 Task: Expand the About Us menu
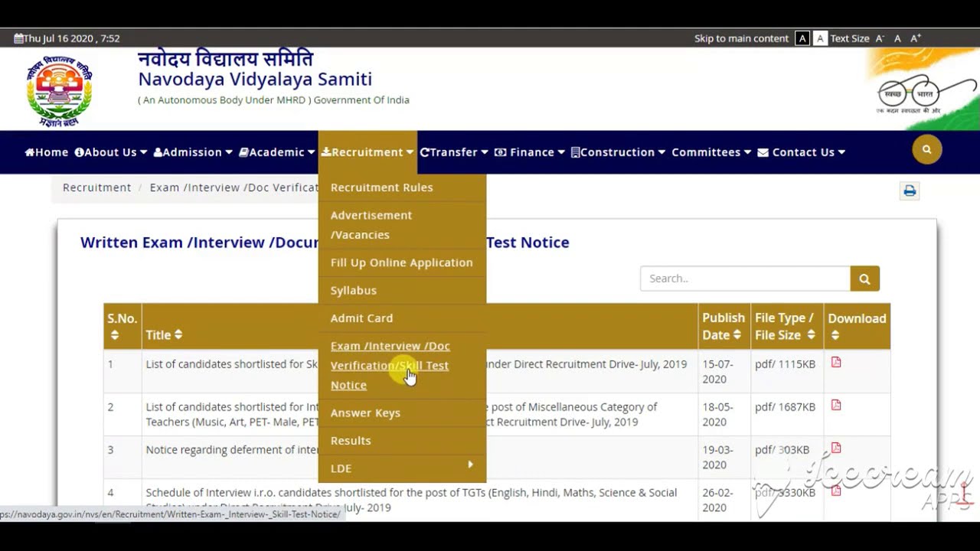click(x=111, y=152)
